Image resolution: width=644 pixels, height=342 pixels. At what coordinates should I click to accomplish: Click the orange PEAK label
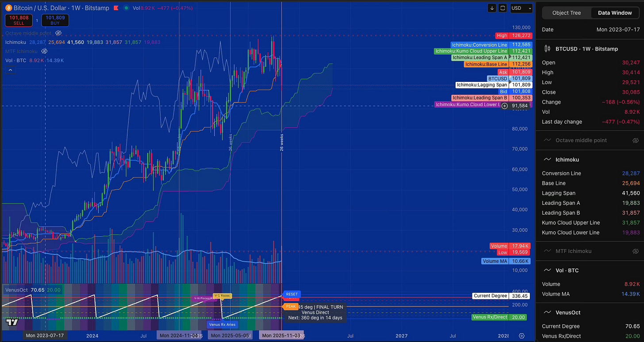coord(291,306)
